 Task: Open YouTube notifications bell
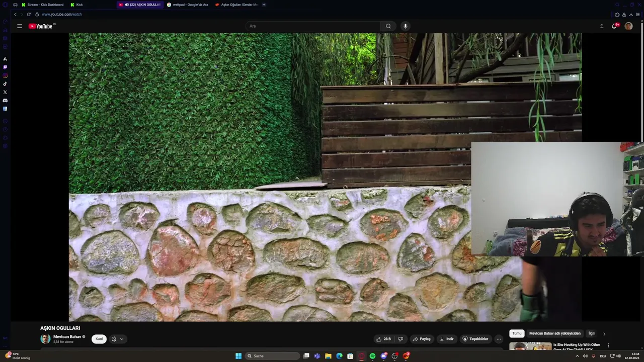(x=614, y=26)
